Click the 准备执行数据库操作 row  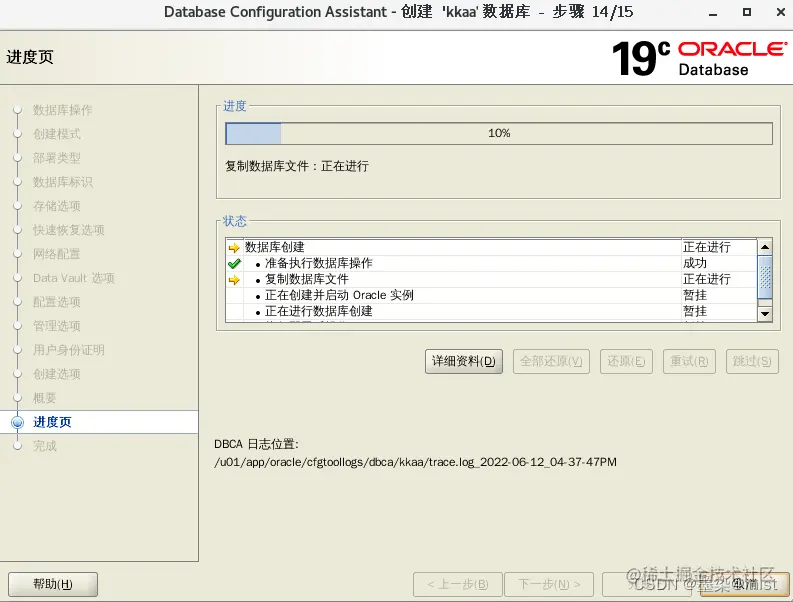491,264
